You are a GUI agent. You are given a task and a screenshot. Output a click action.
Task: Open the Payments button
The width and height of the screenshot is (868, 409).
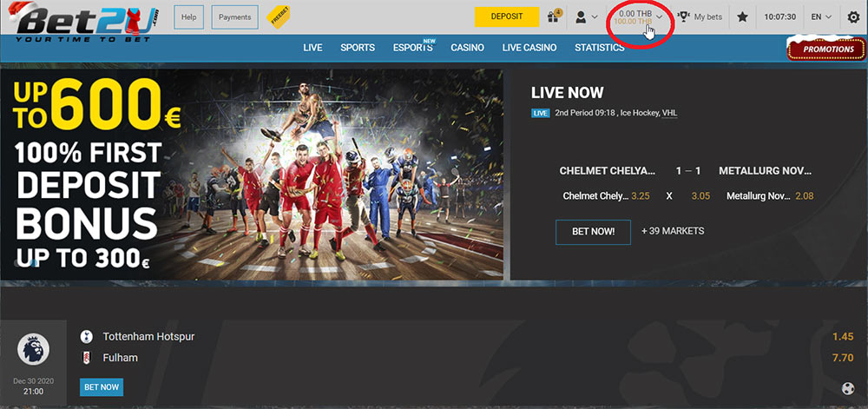tap(234, 17)
